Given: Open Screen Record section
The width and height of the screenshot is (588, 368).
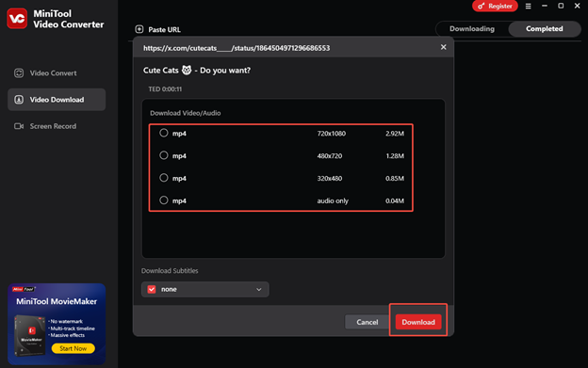Looking at the screenshot, I should (x=57, y=126).
